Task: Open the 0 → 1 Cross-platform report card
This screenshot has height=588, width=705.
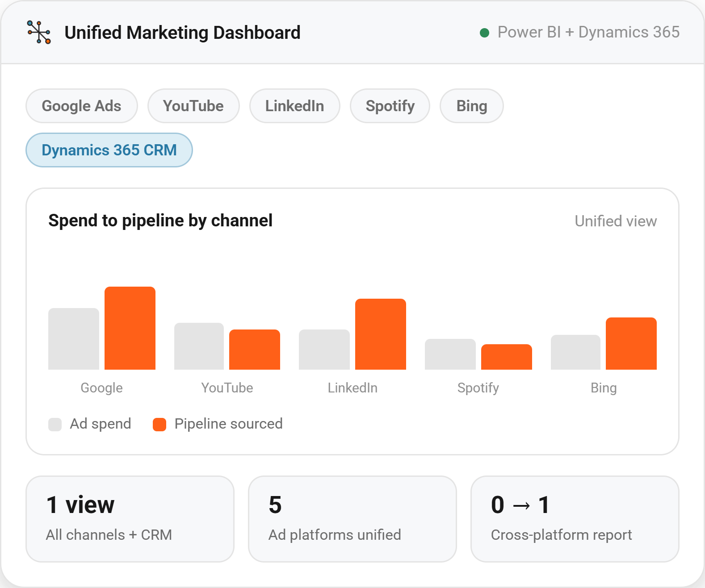Action: click(575, 519)
